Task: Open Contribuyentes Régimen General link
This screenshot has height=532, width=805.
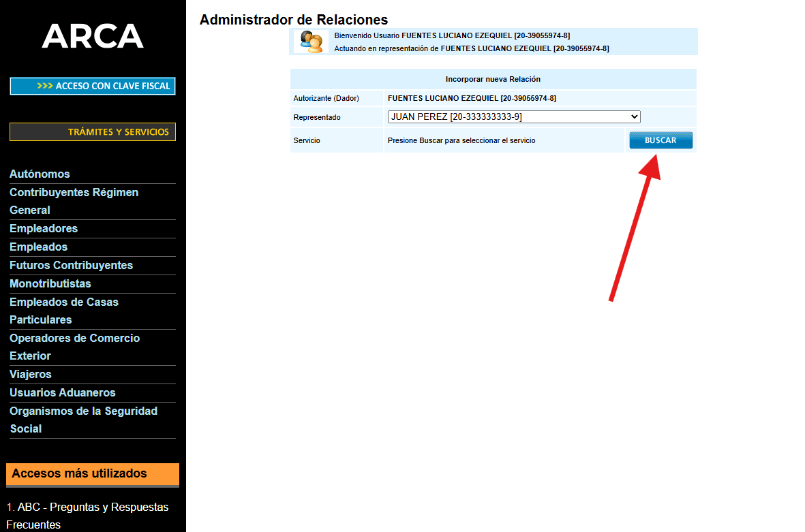Action: click(x=74, y=201)
